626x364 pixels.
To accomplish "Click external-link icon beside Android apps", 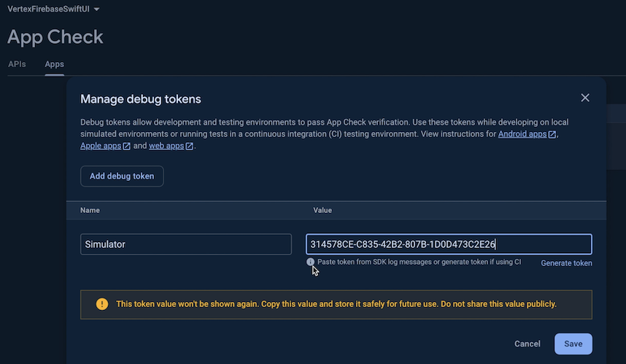I will coord(553,135).
